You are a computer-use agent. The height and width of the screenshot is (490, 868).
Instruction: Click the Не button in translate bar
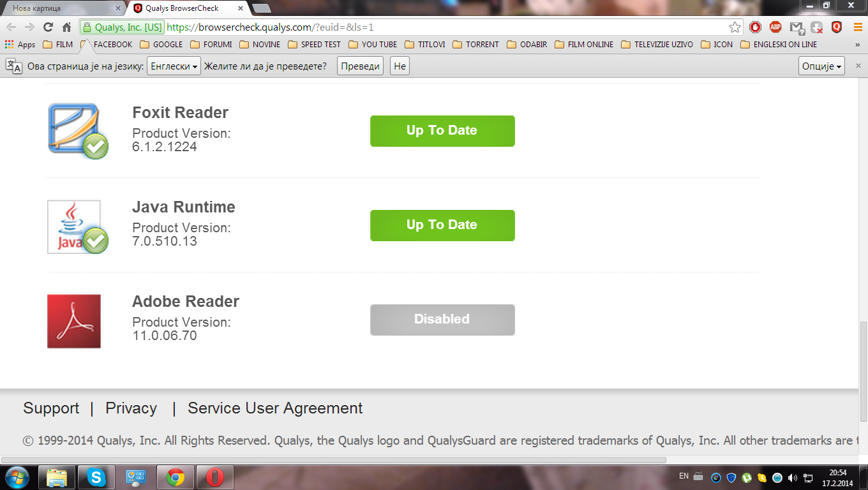pyautogui.click(x=400, y=66)
